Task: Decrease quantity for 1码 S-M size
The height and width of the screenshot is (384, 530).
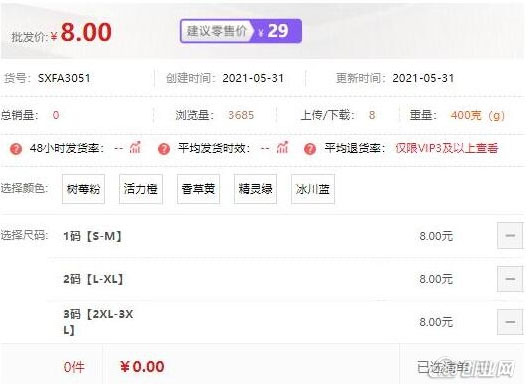Action: click(x=510, y=236)
